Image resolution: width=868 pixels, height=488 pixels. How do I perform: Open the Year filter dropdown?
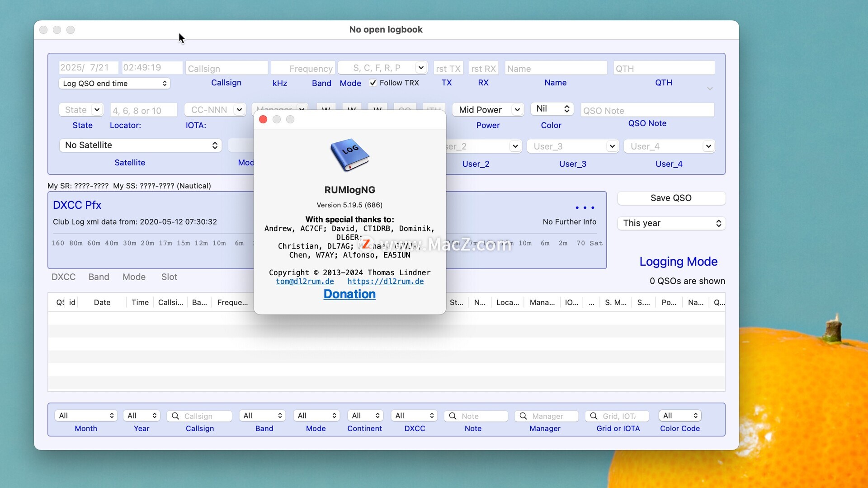(142, 416)
